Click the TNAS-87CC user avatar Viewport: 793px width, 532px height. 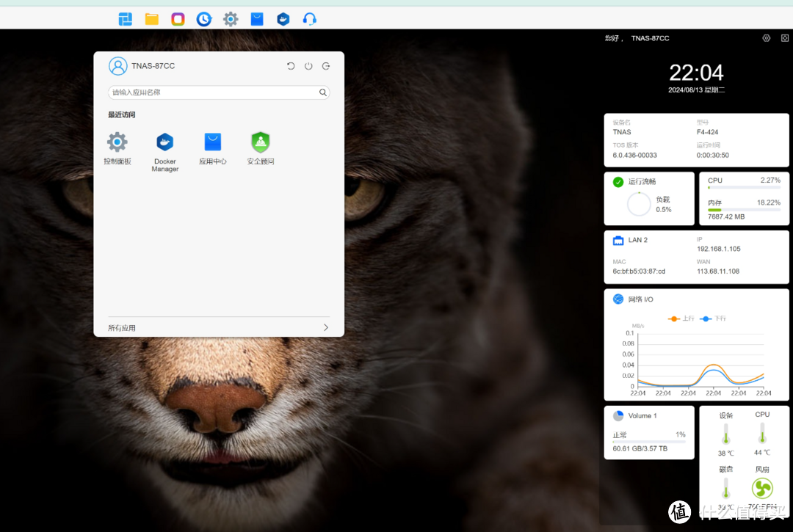pyautogui.click(x=117, y=66)
